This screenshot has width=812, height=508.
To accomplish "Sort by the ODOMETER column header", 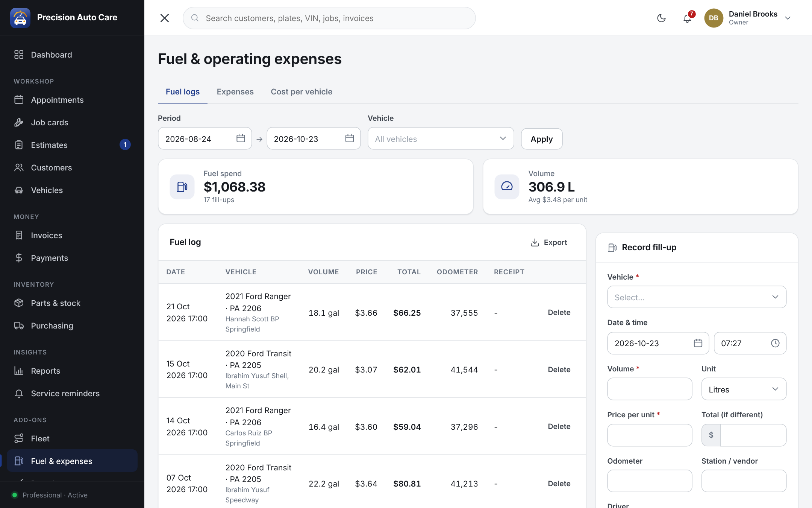I will point(457,272).
